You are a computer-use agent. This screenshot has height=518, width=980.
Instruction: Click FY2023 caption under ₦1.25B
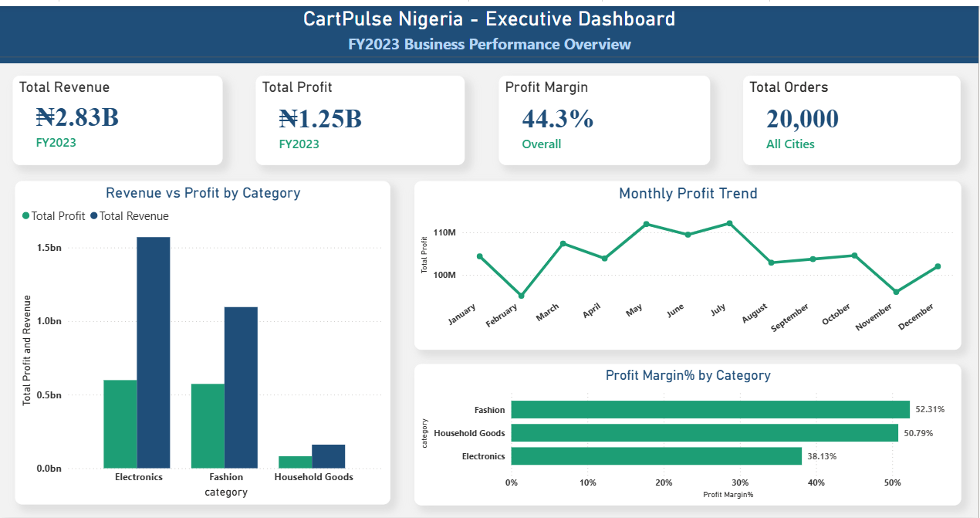(299, 144)
